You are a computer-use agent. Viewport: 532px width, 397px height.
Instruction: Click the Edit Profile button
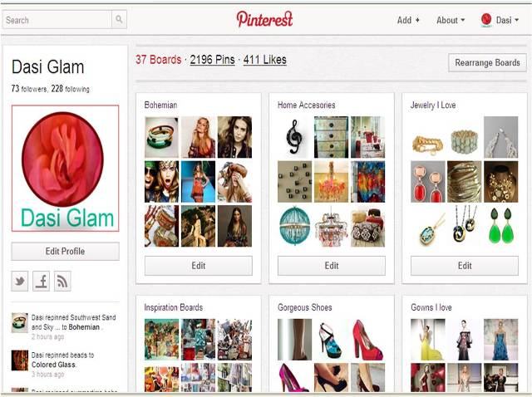[x=65, y=251]
